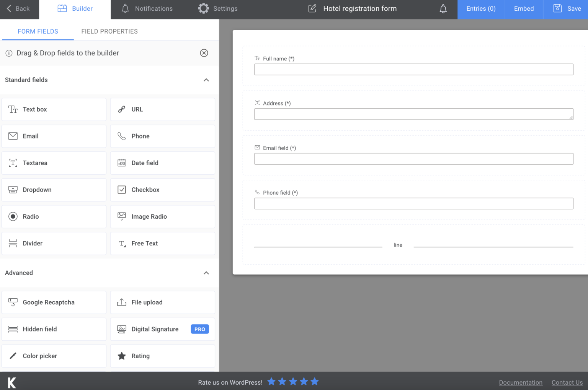Select the Rating star icon

(122, 356)
